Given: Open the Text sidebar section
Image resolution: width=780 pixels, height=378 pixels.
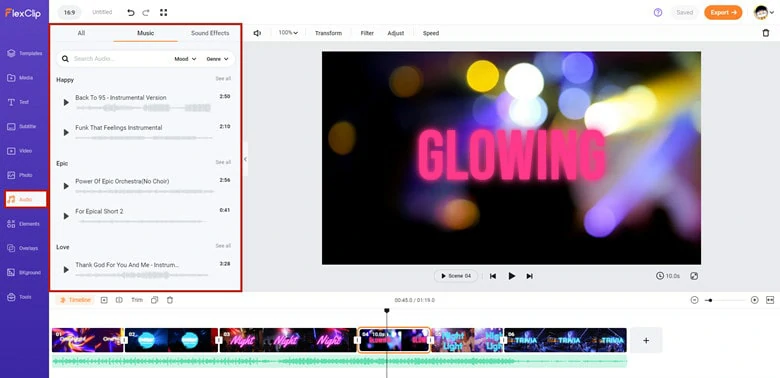Looking at the screenshot, I should (18, 102).
